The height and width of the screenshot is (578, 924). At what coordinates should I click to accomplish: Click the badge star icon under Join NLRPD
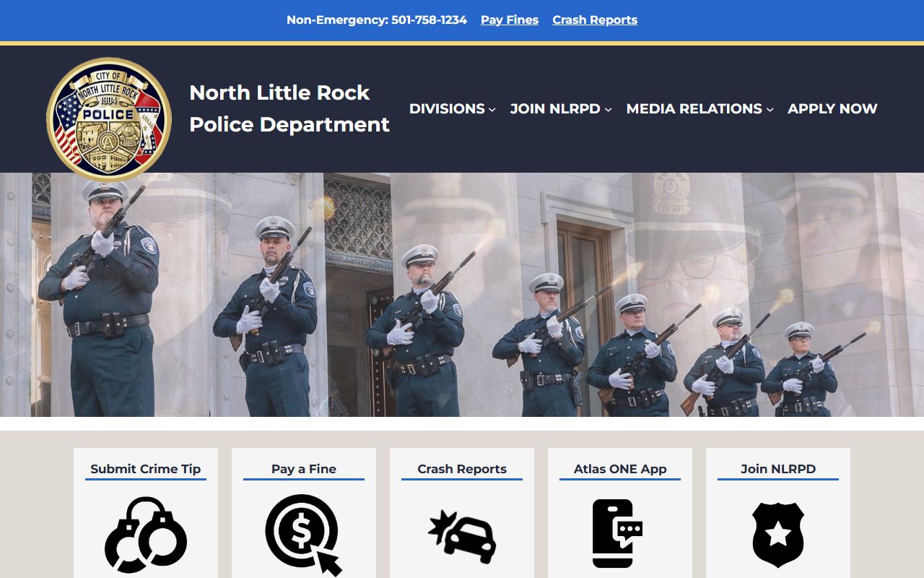[778, 535]
